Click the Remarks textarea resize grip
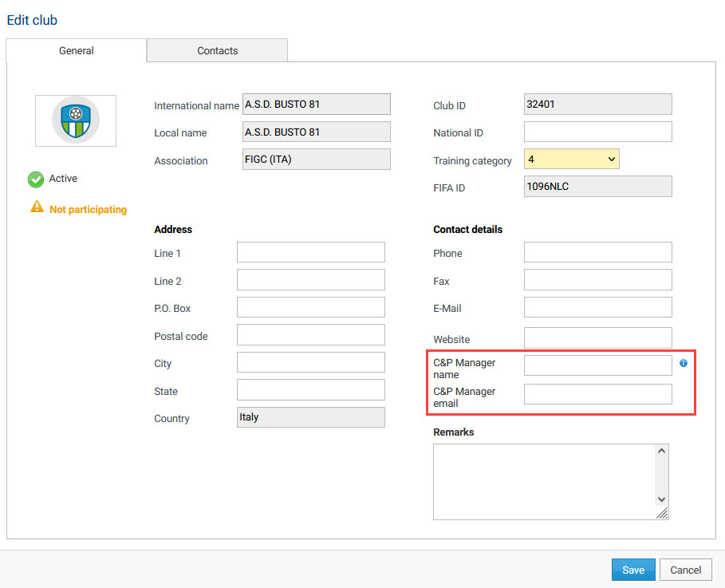This screenshot has width=725, height=588. 662,513
